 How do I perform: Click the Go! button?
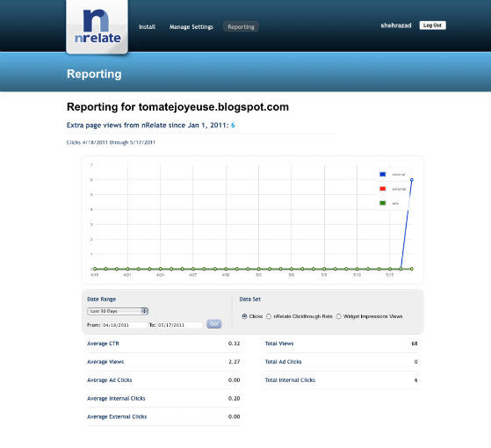pos(214,324)
